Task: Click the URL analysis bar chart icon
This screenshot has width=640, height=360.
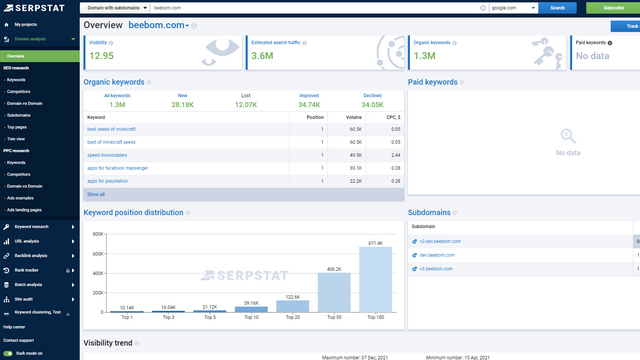Action: pos(6,241)
